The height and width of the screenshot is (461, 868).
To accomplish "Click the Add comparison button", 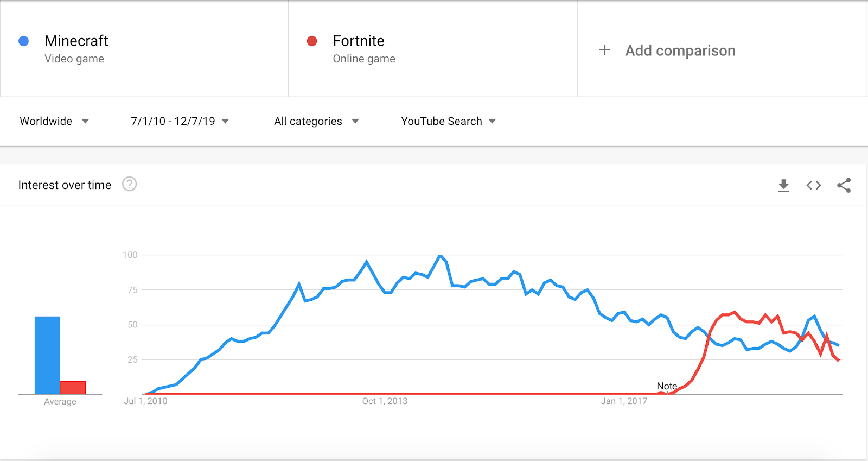I will pos(680,50).
